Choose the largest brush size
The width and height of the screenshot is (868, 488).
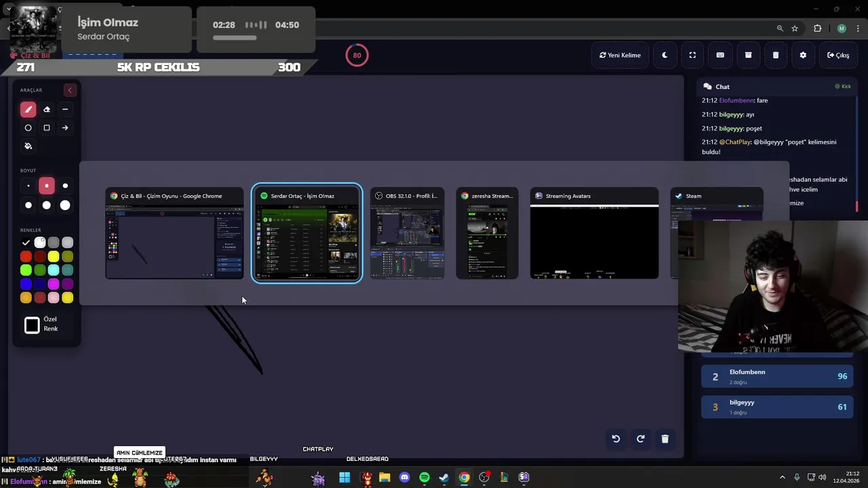65,205
